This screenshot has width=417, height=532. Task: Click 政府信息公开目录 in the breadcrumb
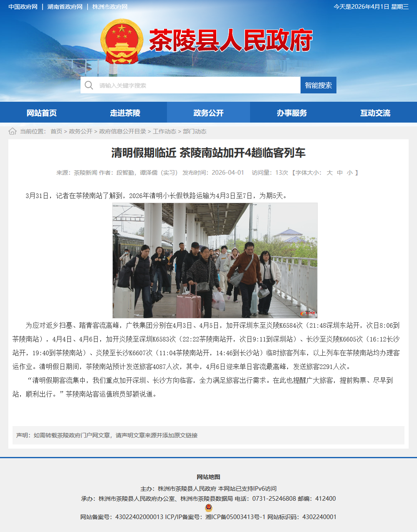[123, 131]
